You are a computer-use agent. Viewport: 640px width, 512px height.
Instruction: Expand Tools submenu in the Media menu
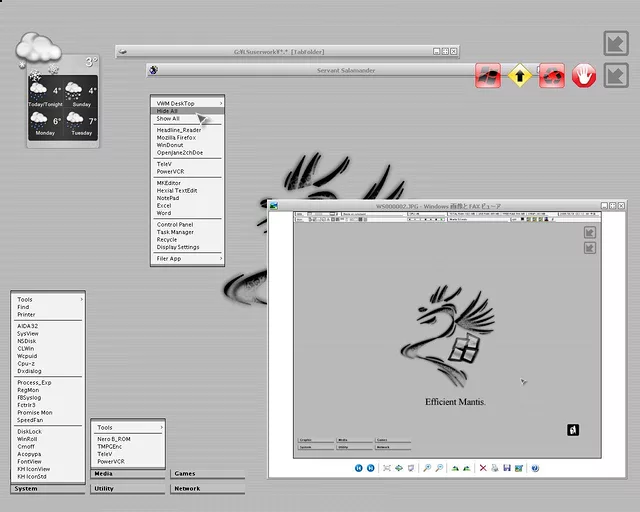tap(128, 427)
